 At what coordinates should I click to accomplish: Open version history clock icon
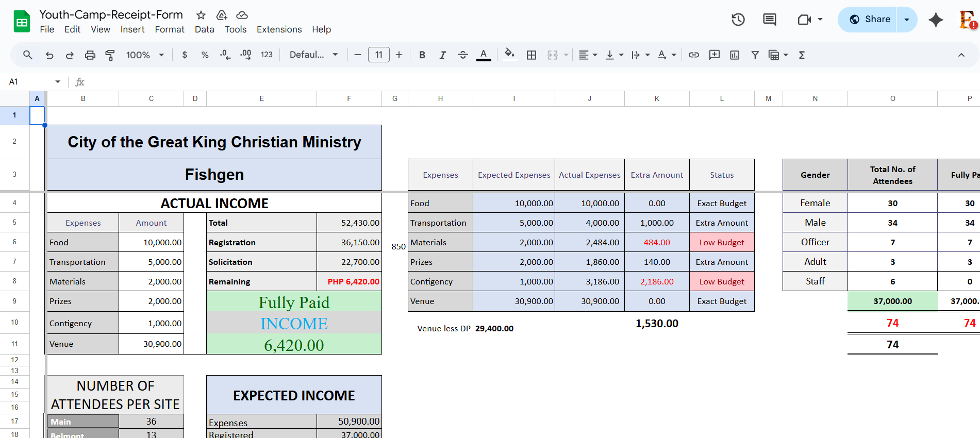click(738, 20)
